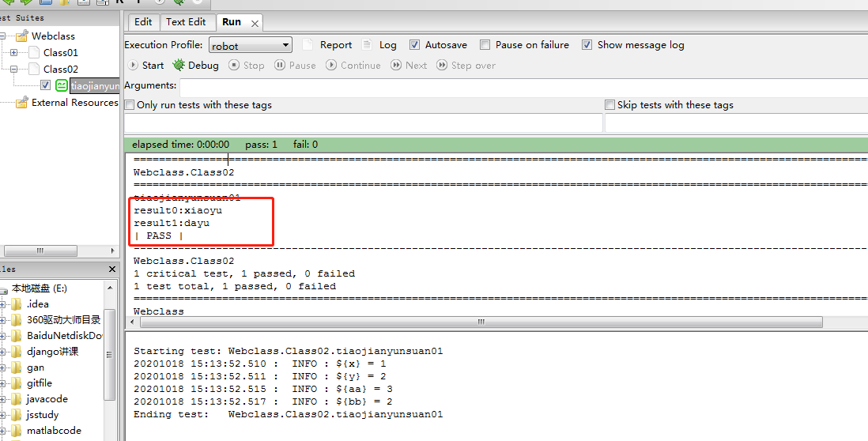This screenshot has height=441, width=868.
Task: Start the test run
Action: click(x=145, y=66)
